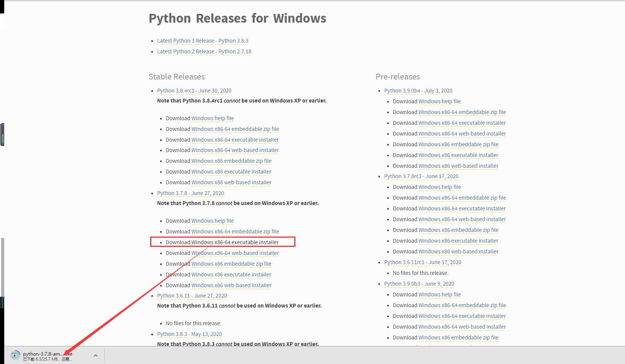Open Python 3.9.0b3 - June 9, 2020 pre-release

[x=419, y=284]
